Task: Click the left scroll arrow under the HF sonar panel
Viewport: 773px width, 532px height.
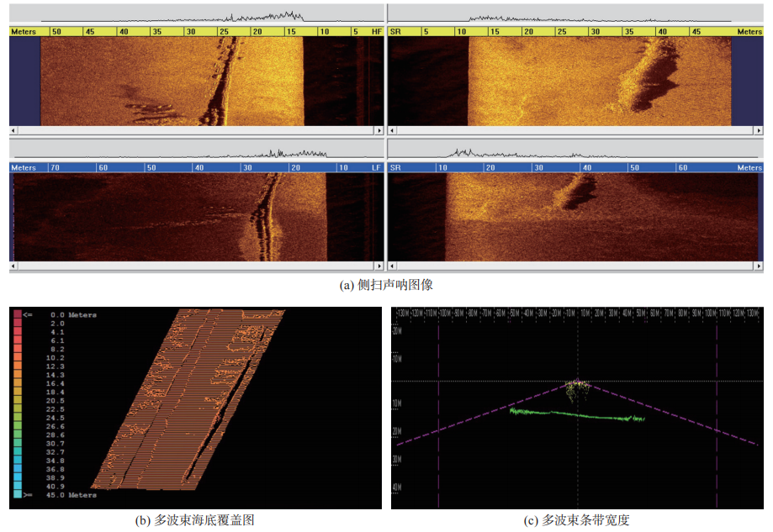Action: [x=13, y=130]
